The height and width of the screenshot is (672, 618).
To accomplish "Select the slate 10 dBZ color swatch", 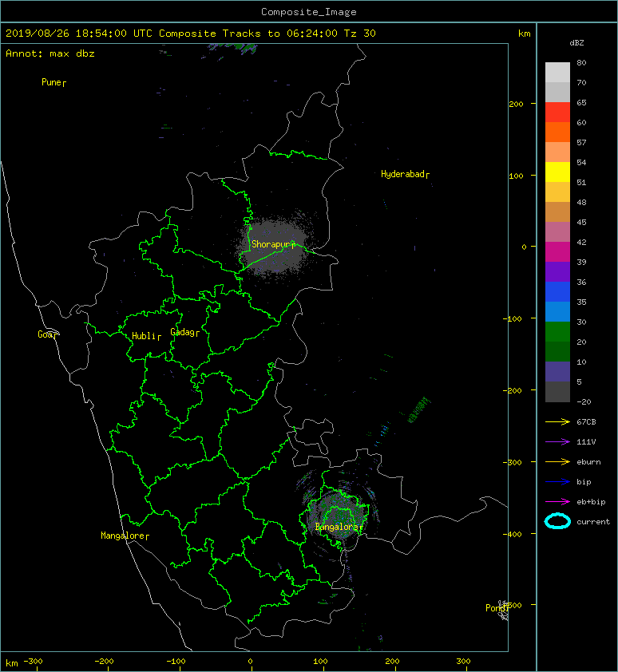I will [557, 371].
